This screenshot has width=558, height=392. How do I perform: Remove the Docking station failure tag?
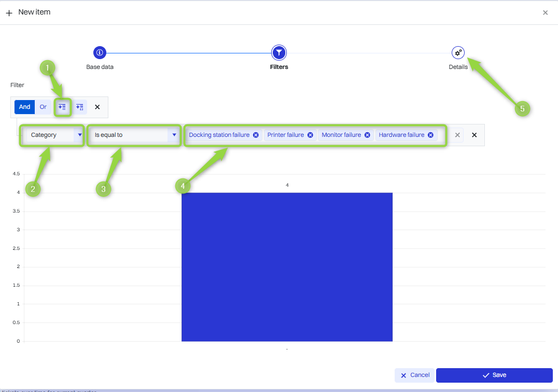(x=256, y=135)
